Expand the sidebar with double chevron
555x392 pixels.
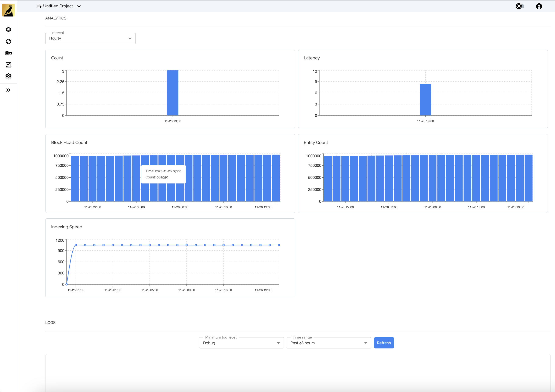8,90
